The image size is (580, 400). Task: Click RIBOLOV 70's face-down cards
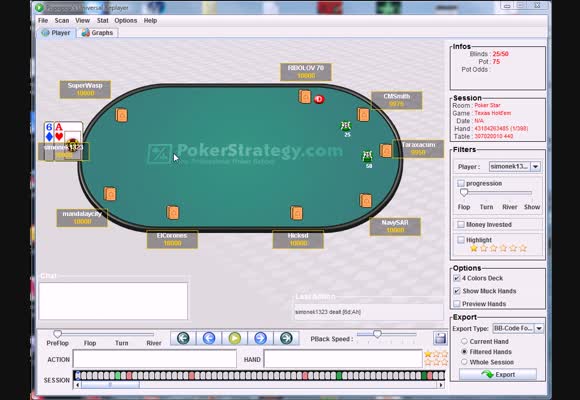(x=305, y=97)
